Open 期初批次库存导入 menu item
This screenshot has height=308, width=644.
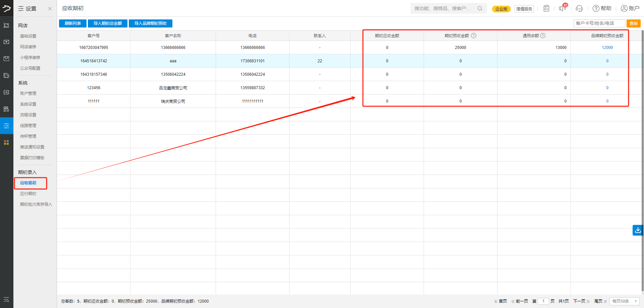[36, 204]
